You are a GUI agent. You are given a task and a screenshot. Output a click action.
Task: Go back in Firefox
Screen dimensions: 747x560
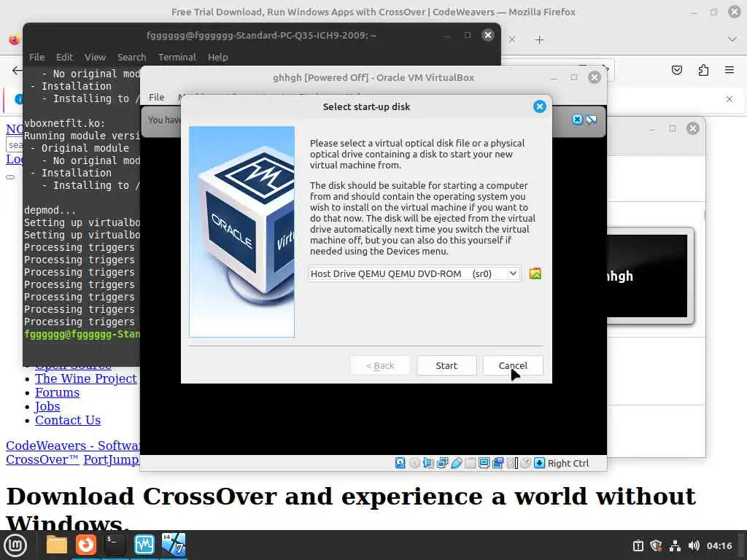click(17, 71)
